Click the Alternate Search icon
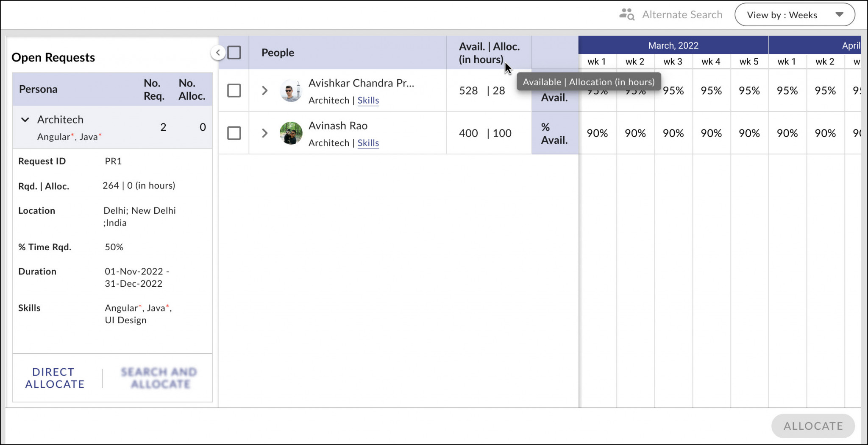The height and width of the screenshot is (445, 868). point(626,14)
